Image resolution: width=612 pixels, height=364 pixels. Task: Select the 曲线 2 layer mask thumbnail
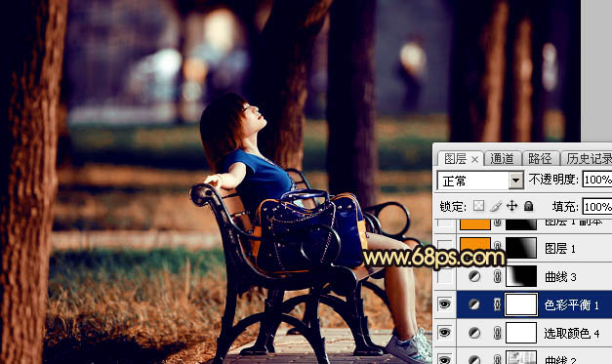tap(521, 357)
